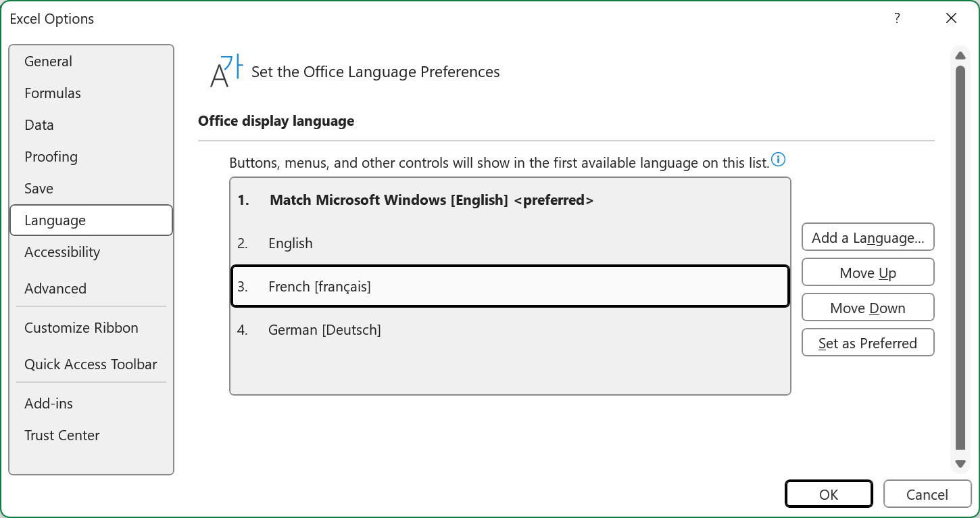Click the scrollbar down arrow
Image resolution: width=980 pixels, height=518 pixels.
coord(960,464)
